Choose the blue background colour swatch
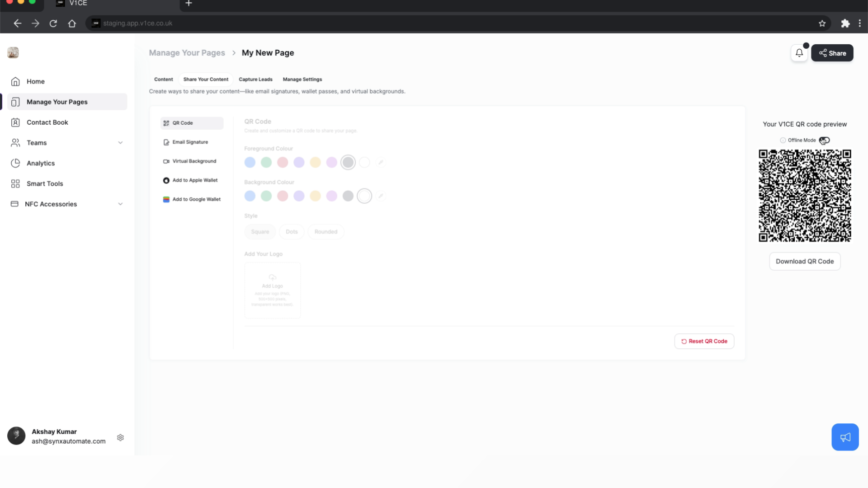This screenshot has height=488, width=868. (x=250, y=196)
